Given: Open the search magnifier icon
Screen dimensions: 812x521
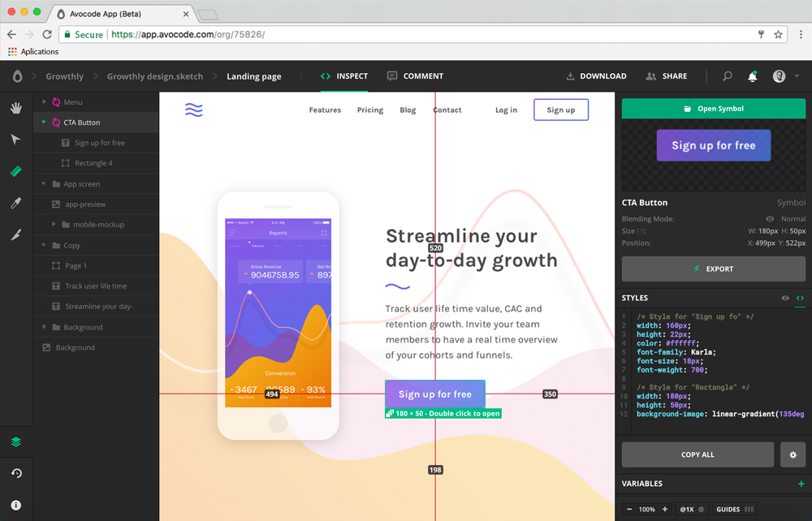Looking at the screenshot, I should tap(728, 76).
